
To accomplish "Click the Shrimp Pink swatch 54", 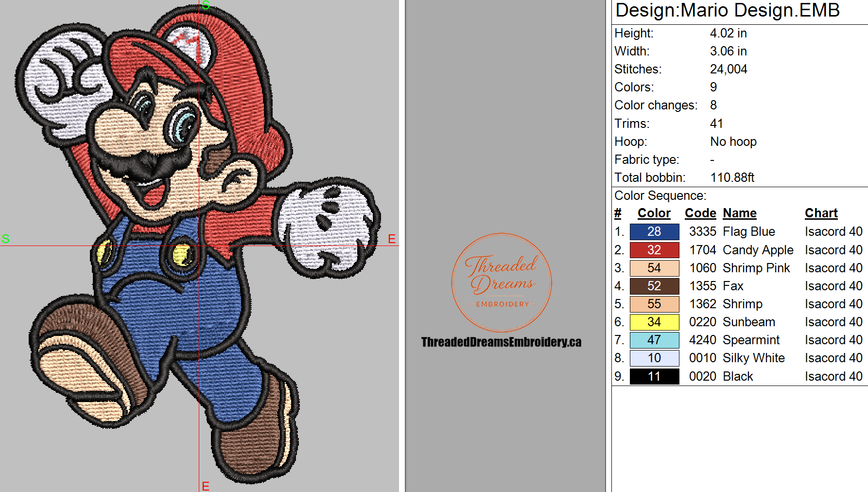I will pyautogui.click(x=654, y=268).
